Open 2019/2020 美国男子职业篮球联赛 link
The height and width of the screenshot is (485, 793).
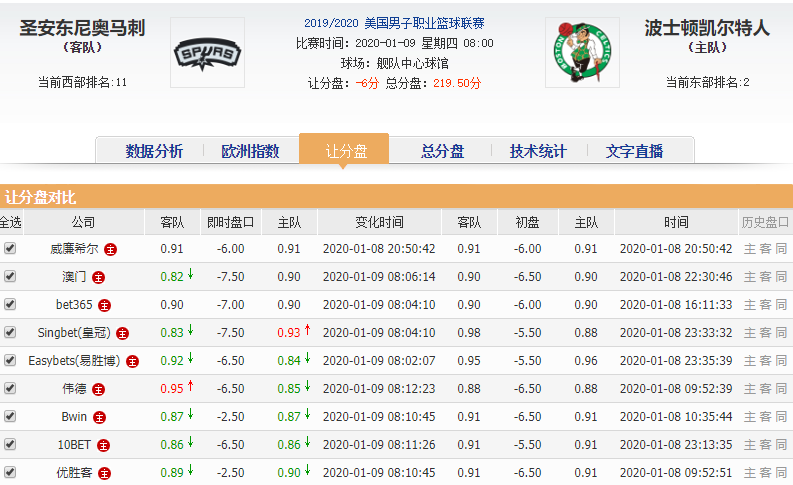pyautogui.click(x=394, y=23)
